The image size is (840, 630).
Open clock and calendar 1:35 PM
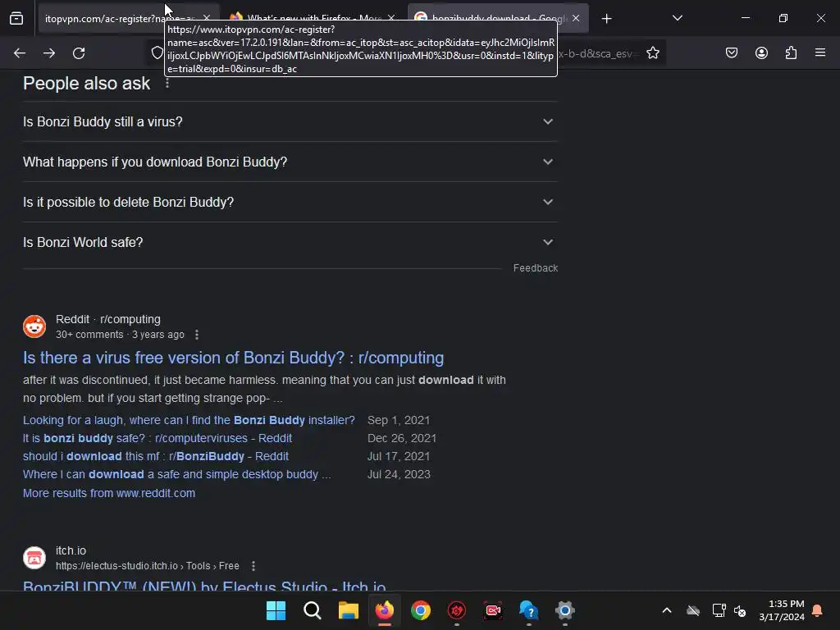tap(782, 610)
